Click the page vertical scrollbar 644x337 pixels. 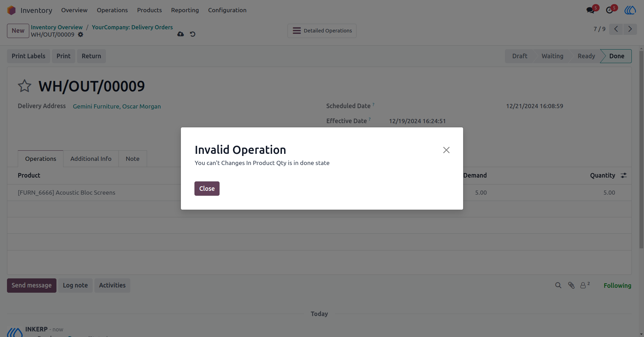[x=641, y=150]
